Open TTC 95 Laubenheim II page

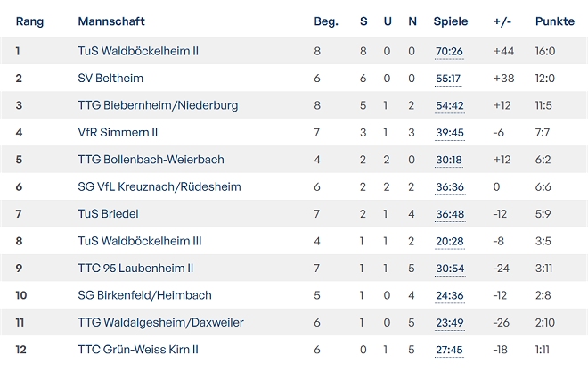click(135, 268)
